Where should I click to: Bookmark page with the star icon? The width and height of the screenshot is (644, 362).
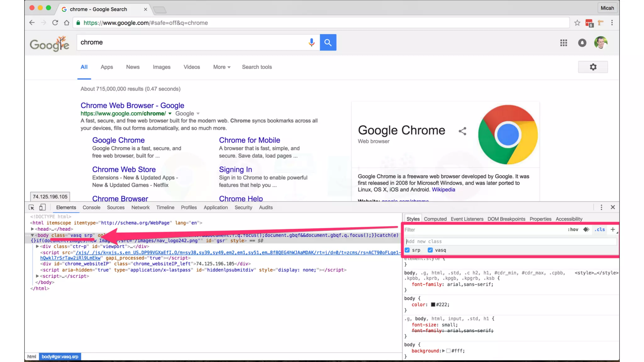point(577,23)
